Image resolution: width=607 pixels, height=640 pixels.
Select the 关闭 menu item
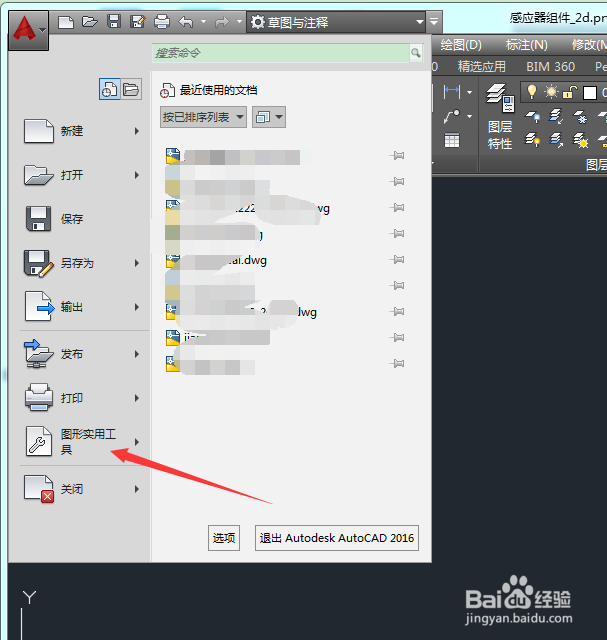82,489
